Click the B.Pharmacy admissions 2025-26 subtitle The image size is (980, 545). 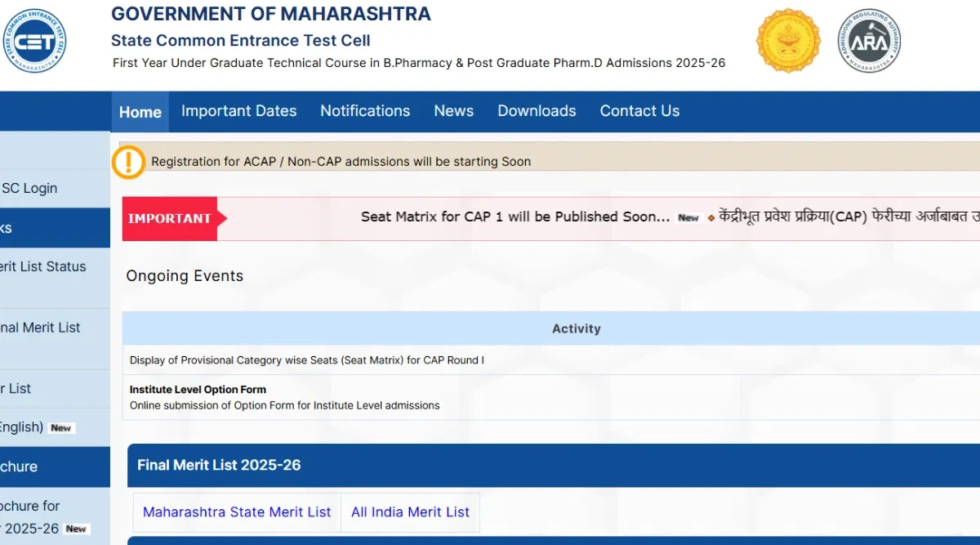tap(419, 63)
